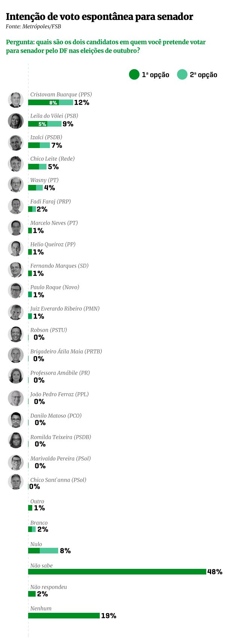Select Marcelo Neves (PT) name label

(x=54, y=223)
